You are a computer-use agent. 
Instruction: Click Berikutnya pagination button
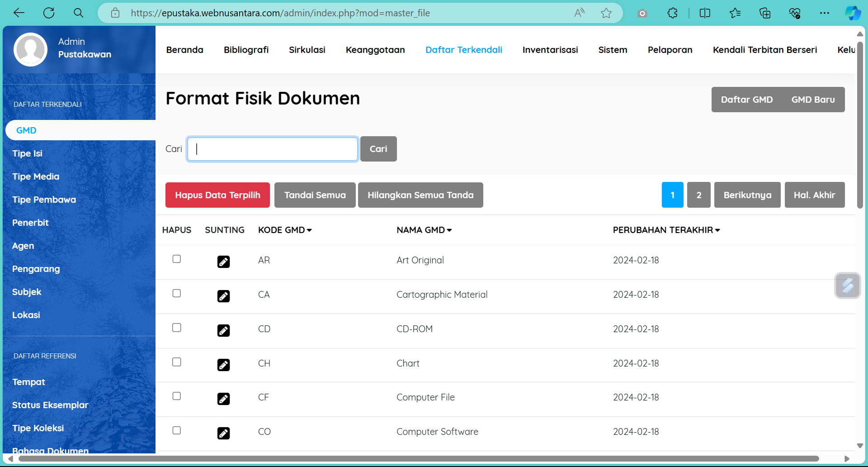coord(747,195)
